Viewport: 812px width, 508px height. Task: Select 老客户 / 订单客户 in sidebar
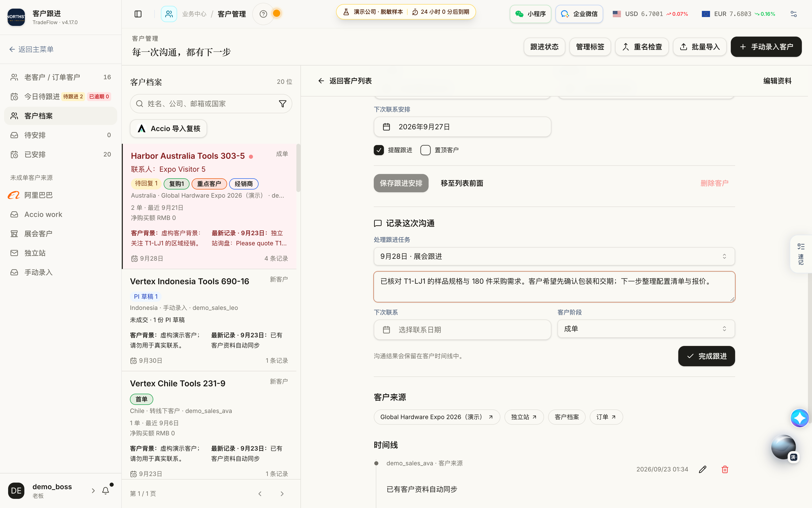coord(60,77)
